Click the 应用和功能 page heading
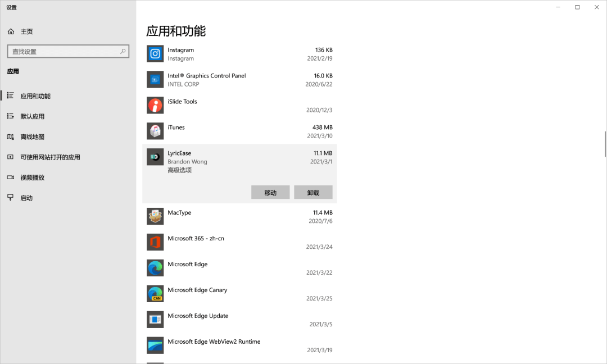The width and height of the screenshot is (607, 364). pyautogui.click(x=176, y=31)
